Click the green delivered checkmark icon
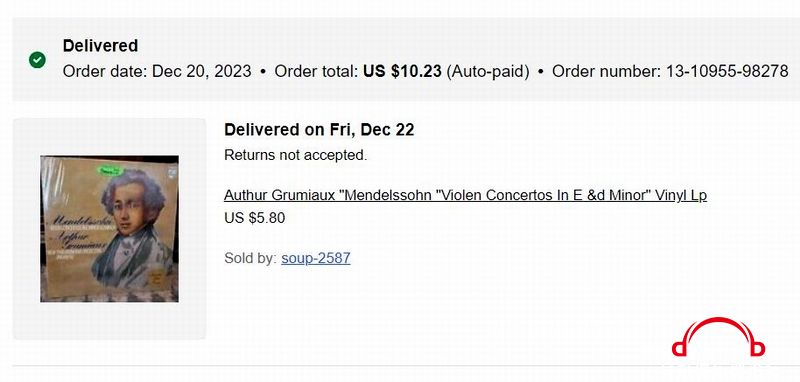 37,60
